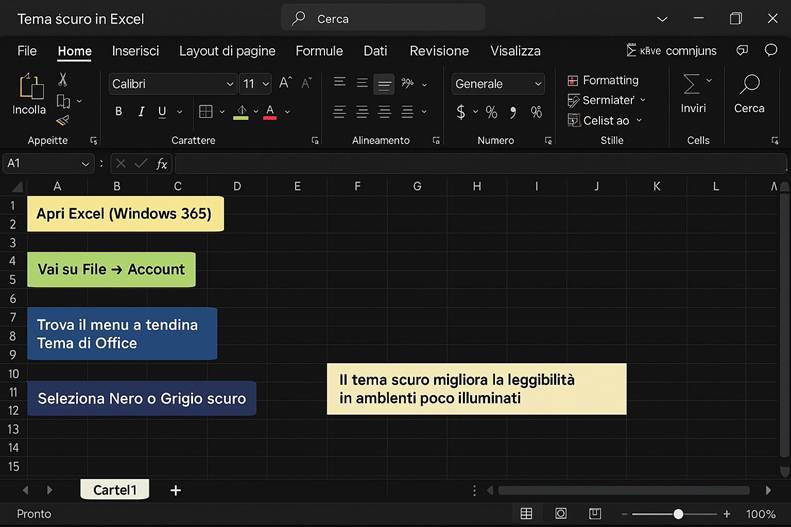Align text right in the cell
This screenshot has width=791, height=527.
point(384,111)
